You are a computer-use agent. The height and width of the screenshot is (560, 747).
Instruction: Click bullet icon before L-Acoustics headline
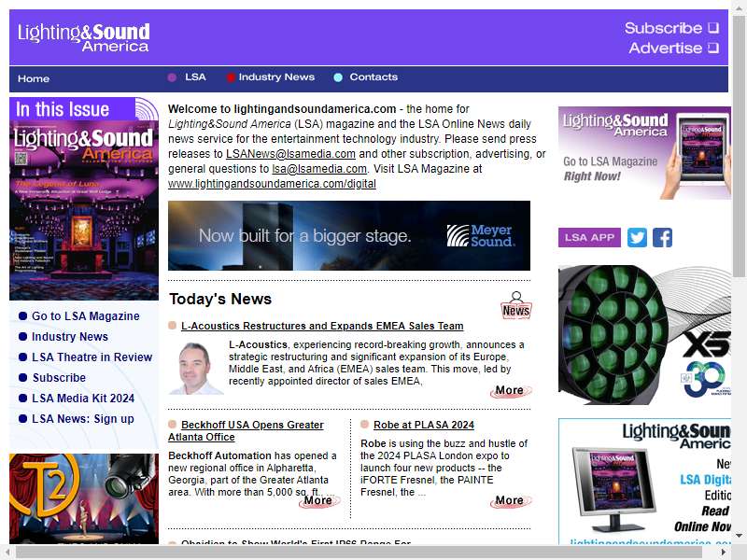tap(173, 325)
